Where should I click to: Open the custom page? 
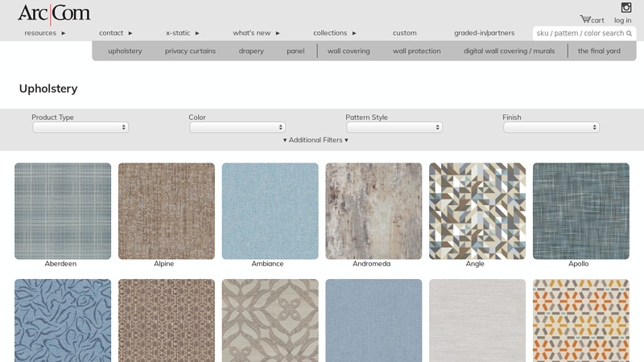(x=405, y=33)
